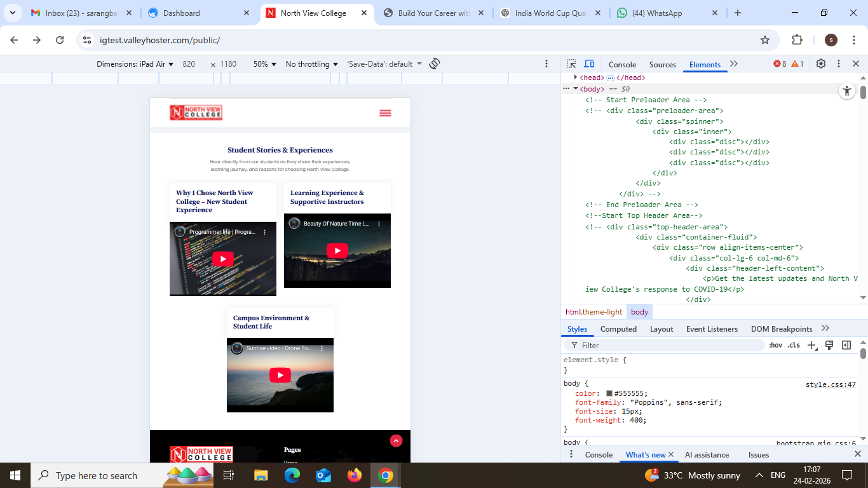Expand the head element node
This screenshot has height=488, width=868.
tap(576, 78)
